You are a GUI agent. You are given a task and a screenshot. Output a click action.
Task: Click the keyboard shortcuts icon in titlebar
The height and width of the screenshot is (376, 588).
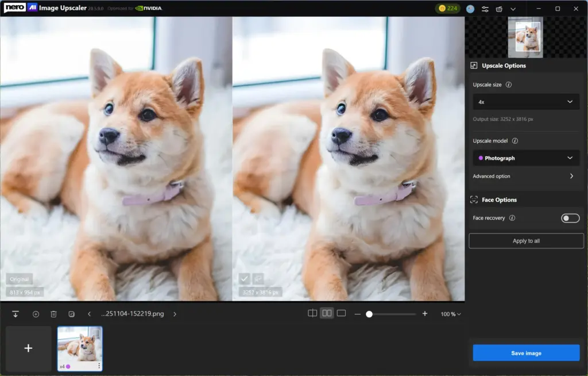pos(499,9)
